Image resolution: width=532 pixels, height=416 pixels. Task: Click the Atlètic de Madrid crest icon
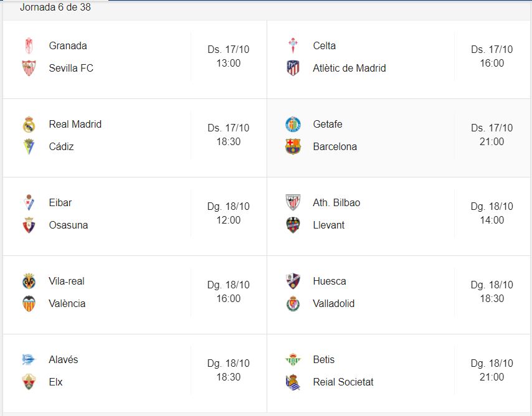point(293,69)
